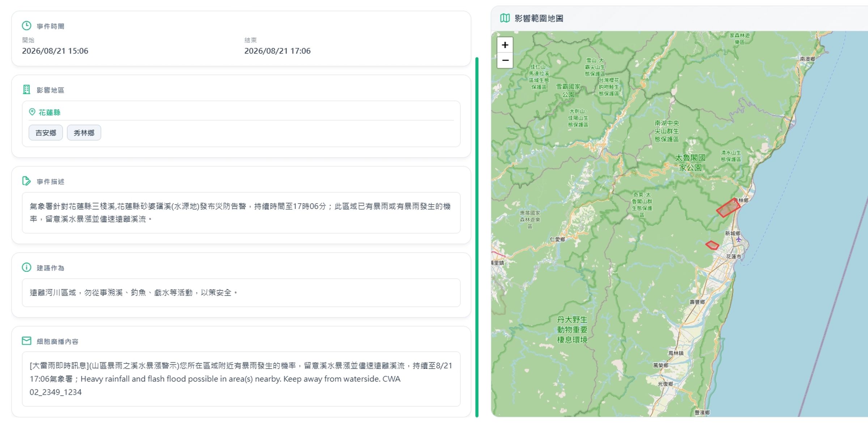Click the 影響範圍地圖 panel title

click(x=539, y=18)
